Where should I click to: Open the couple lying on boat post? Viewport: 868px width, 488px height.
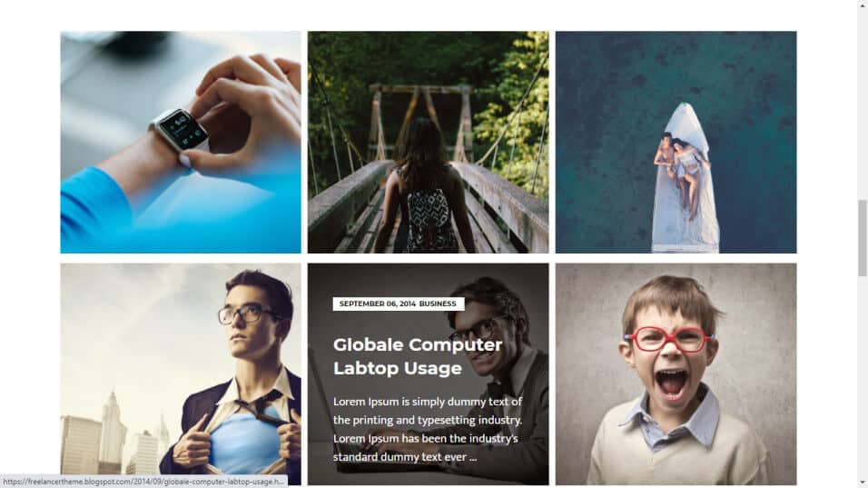(676, 142)
